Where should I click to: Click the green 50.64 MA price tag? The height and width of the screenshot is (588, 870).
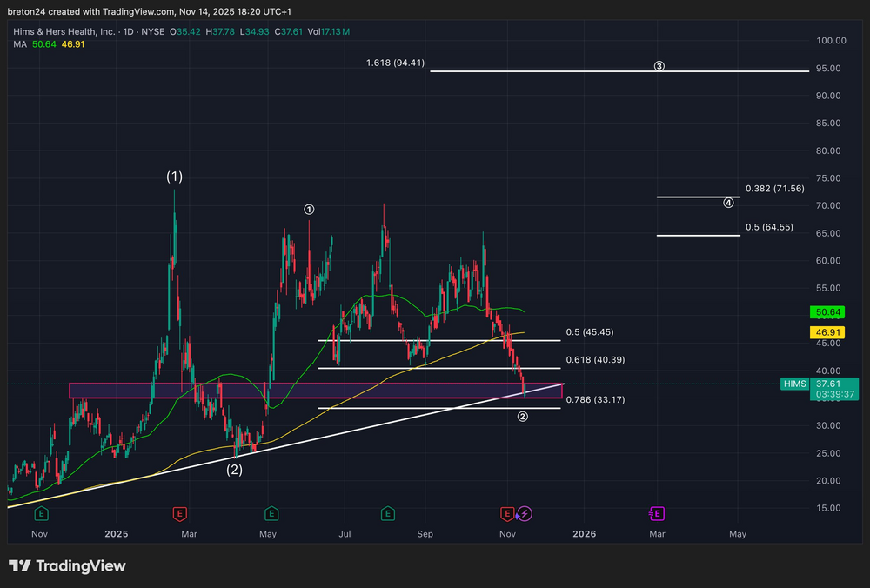(826, 311)
